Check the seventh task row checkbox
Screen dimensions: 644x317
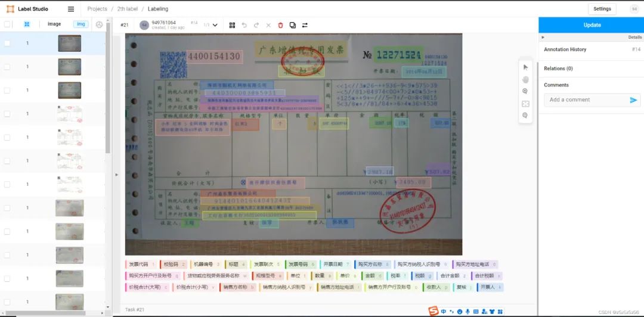coord(7,184)
